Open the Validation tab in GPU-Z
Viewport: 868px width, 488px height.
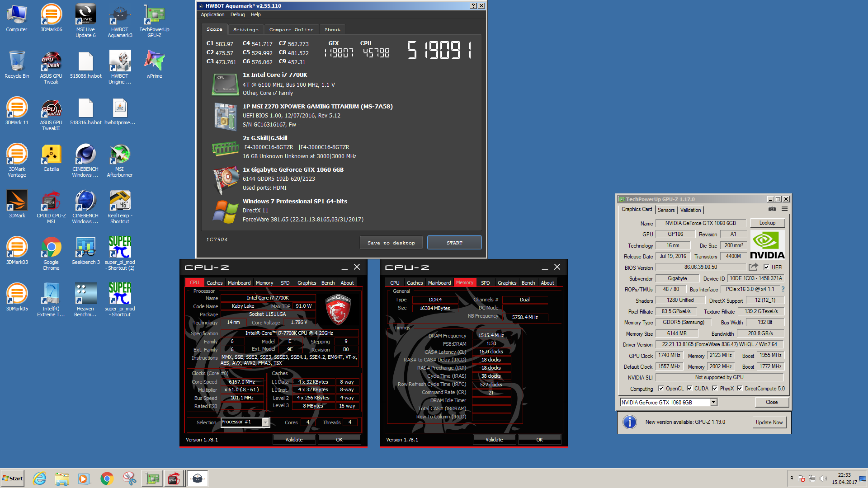point(690,210)
